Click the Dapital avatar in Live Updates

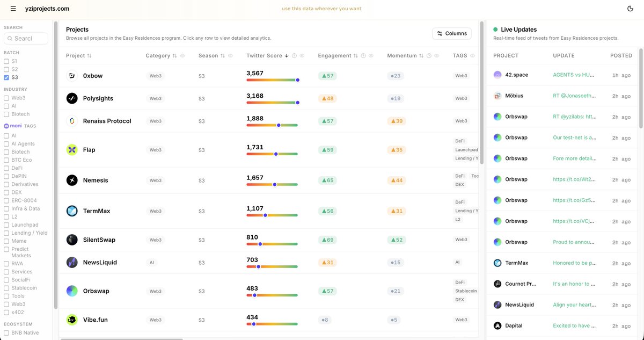coord(497,325)
